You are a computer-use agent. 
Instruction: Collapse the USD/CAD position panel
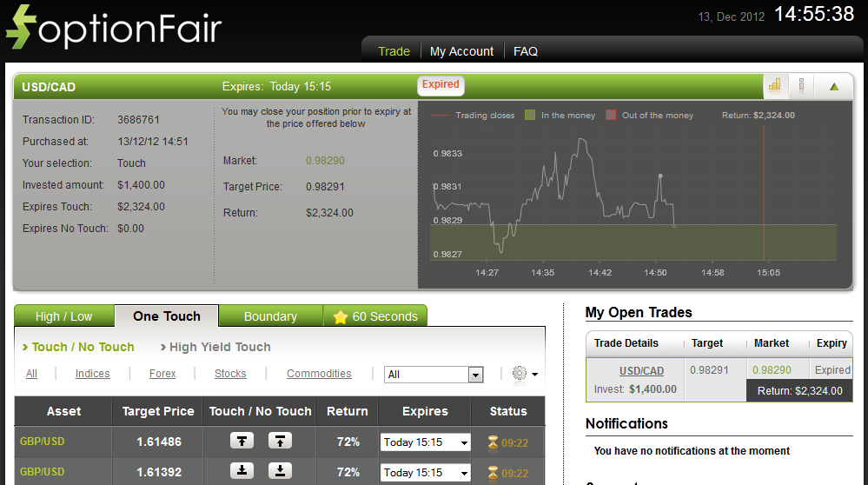834,86
